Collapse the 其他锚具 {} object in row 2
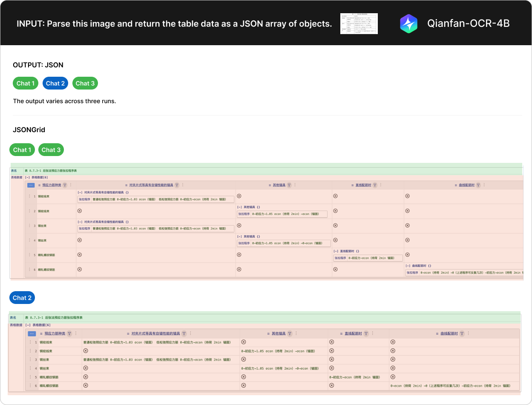532x405 pixels. (x=239, y=207)
